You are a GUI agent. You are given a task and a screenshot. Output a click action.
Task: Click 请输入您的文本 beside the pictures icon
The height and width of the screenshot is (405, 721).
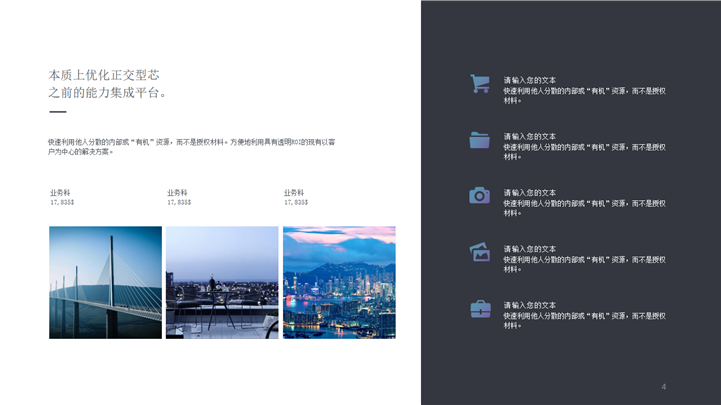coord(530,249)
